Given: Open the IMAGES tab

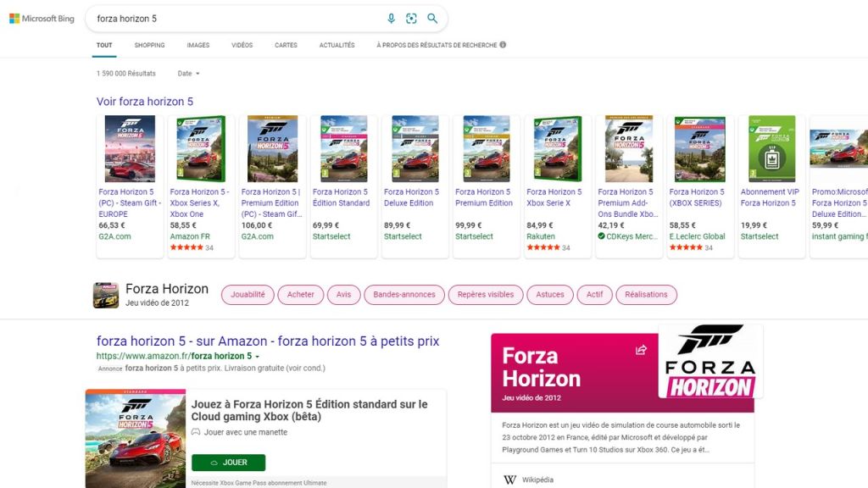Looking at the screenshot, I should (198, 46).
